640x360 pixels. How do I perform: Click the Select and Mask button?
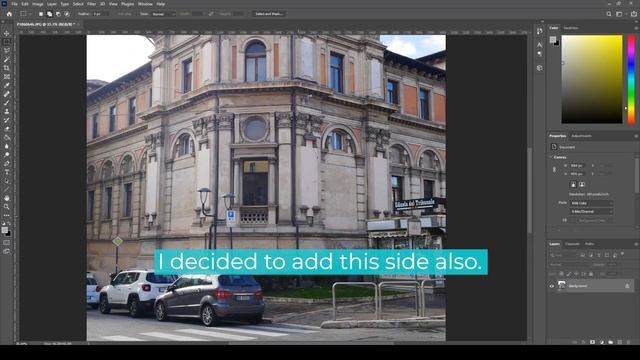[268, 14]
